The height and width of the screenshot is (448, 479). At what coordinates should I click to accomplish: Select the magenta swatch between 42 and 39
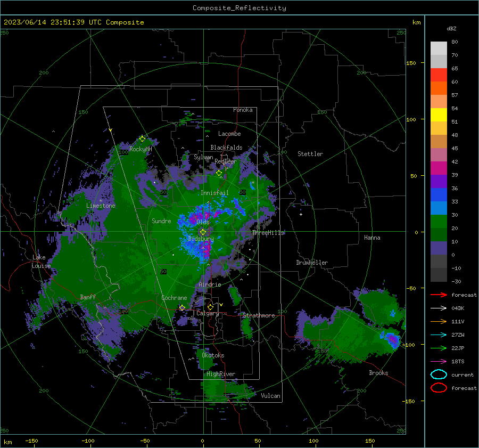coord(439,168)
